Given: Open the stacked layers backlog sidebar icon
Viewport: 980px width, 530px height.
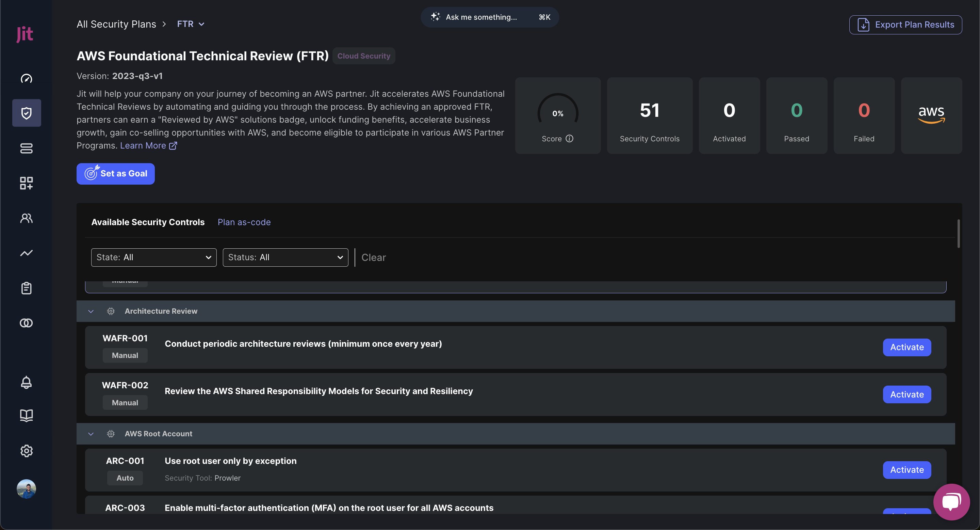Looking at the screenshot, I should point(26,148).
